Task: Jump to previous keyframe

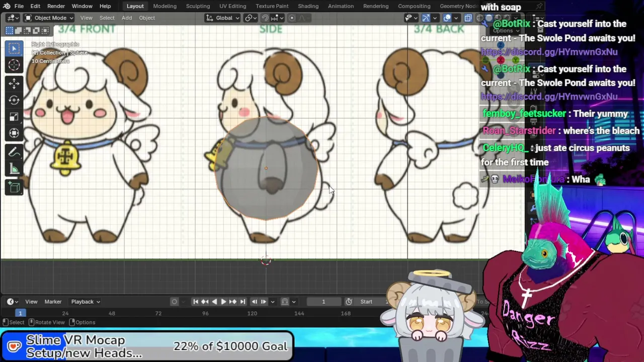Action: 205,302
